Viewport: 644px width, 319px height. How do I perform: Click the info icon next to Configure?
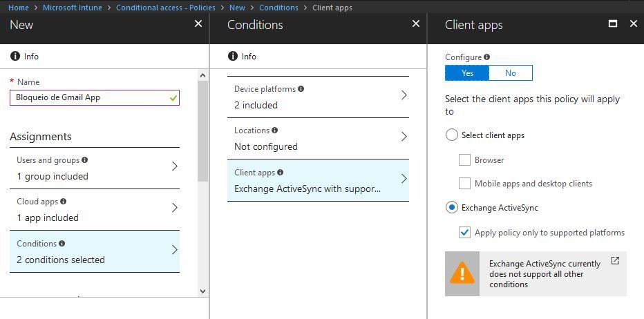[x=487, y=57]
